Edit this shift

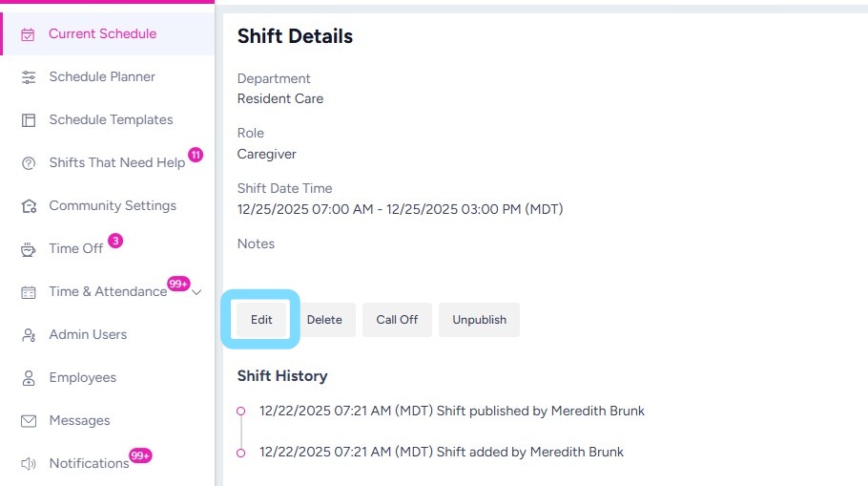coord(261,320)
